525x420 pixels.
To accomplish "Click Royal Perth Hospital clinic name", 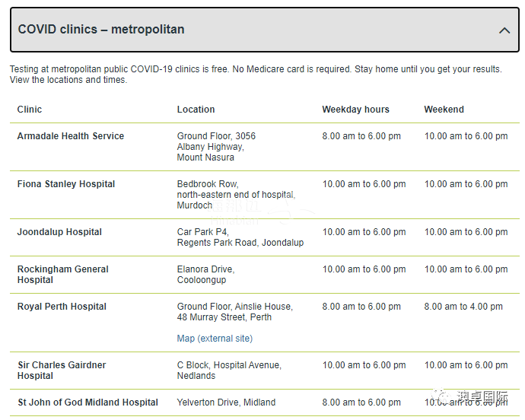I will click(x=62, y=307).
